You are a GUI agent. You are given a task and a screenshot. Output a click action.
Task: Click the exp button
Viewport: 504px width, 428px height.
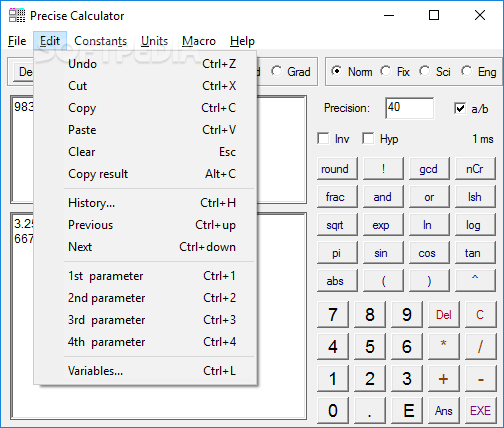click(x=383, y=225)
